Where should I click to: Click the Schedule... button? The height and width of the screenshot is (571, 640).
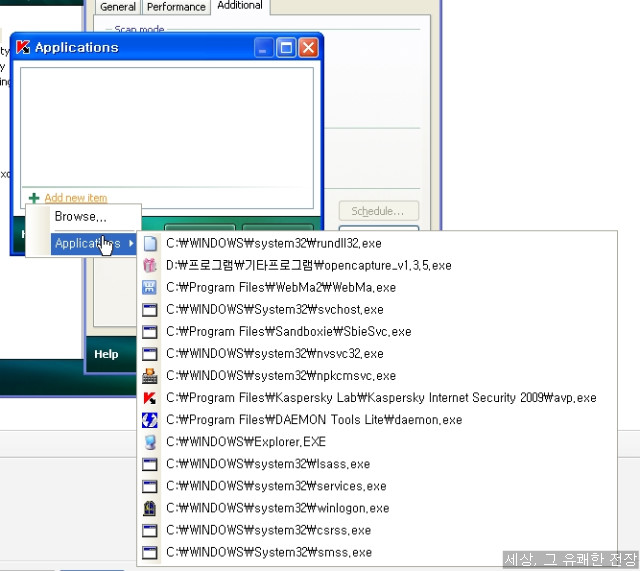click(379, 211)
